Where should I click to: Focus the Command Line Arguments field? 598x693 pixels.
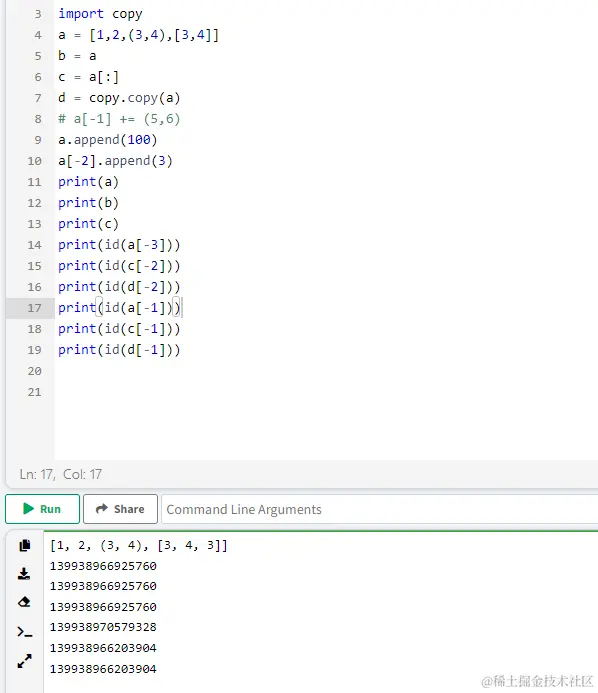click(x=380, y=509)
